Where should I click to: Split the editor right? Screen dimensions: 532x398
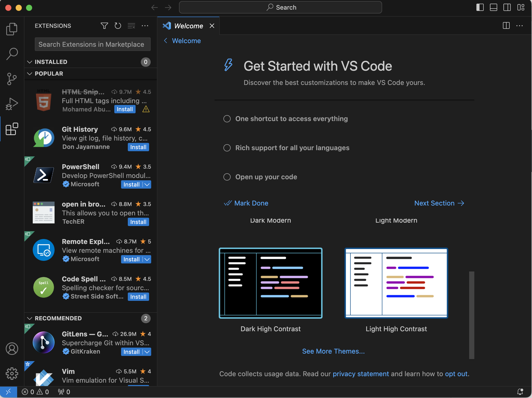point(506,25)
